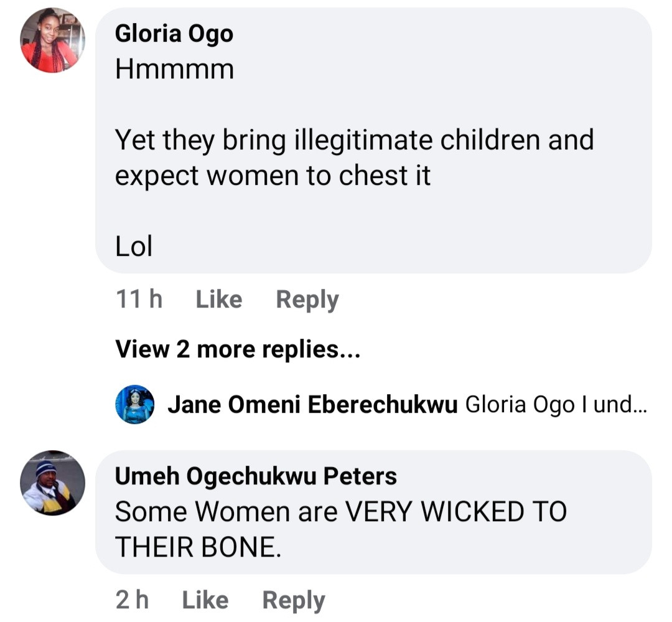Open Gloria Ogo's profile picture
This screenshot has height=622, width=672.
pyautogui.click(x=52, y=41)
